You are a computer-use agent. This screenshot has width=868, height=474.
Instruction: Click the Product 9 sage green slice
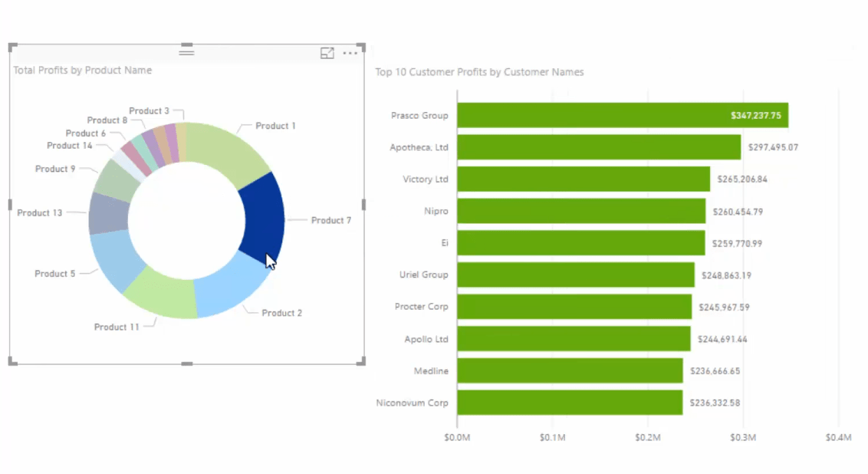coord(117,180)
